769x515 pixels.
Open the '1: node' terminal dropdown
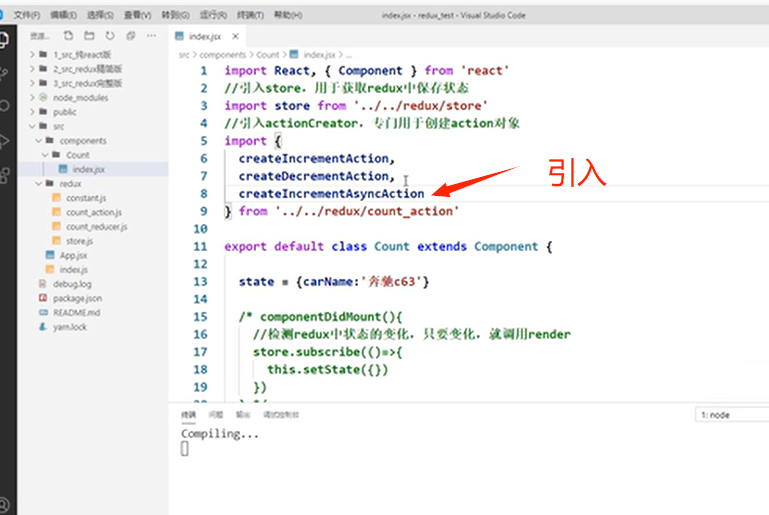coord(732,415)
